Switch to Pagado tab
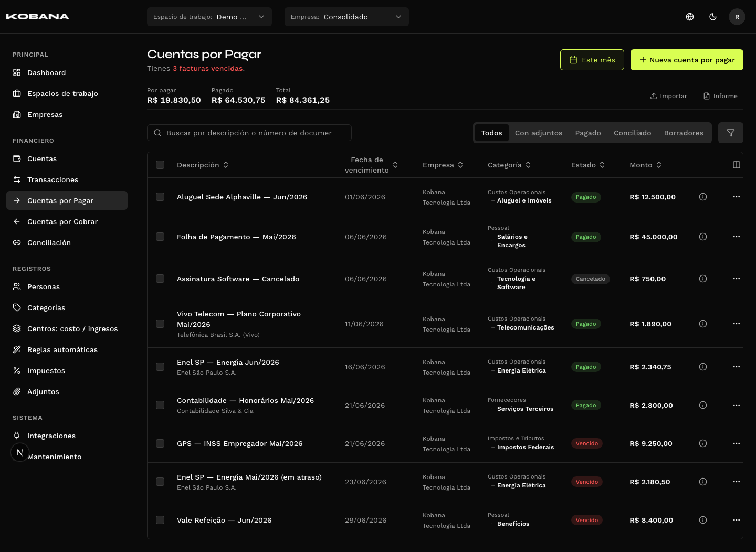 (x=588, y=133)
